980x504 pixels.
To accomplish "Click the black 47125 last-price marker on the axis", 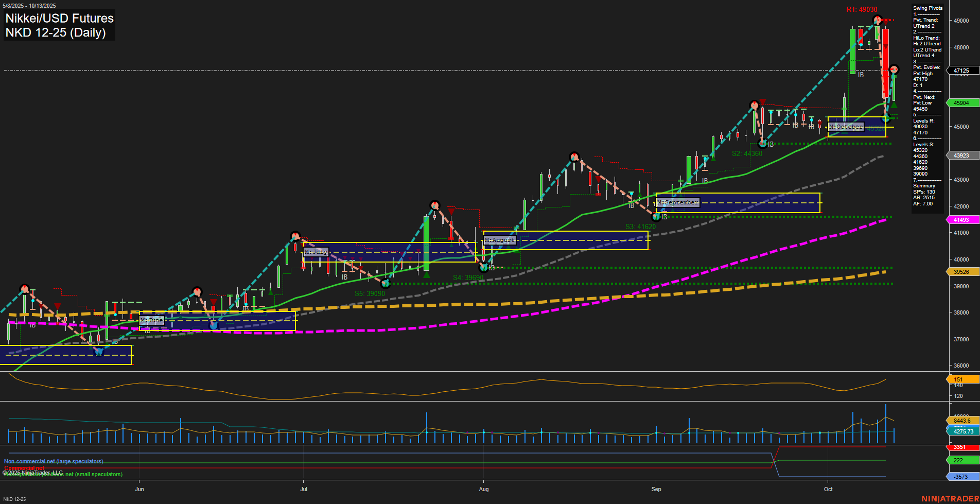I will coord(962,71).
